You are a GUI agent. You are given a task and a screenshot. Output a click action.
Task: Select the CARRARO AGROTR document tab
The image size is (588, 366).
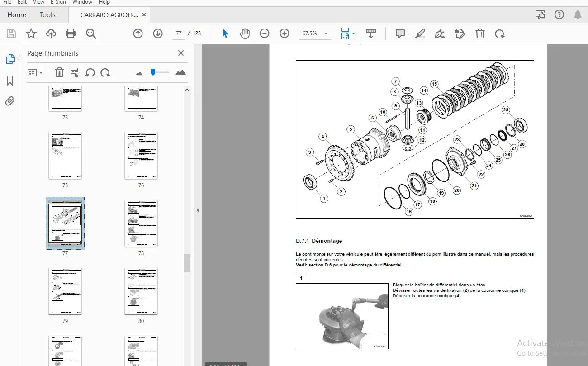109,14
